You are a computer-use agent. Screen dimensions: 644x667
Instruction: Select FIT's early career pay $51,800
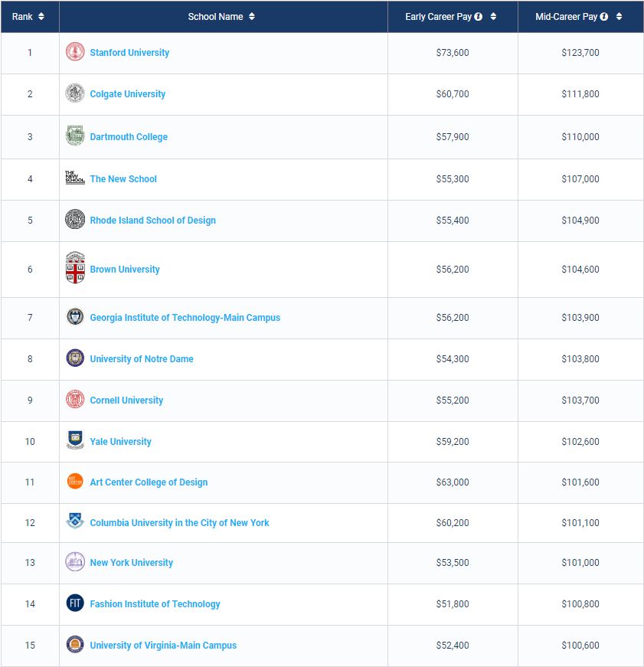453,604
